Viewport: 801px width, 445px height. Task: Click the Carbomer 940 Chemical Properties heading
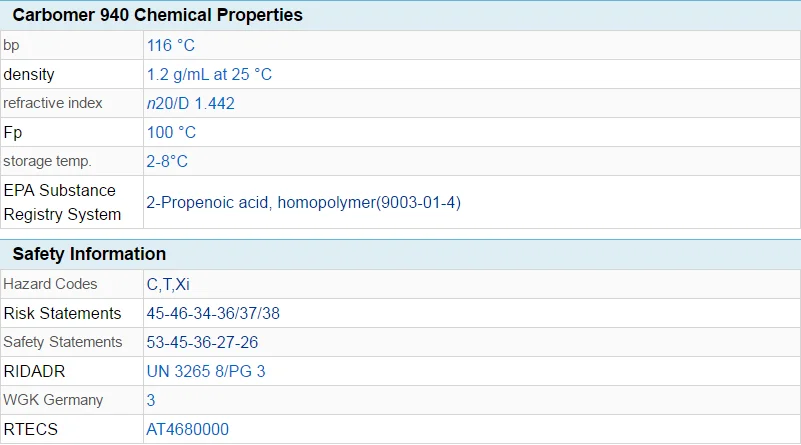tap(157, 15)
